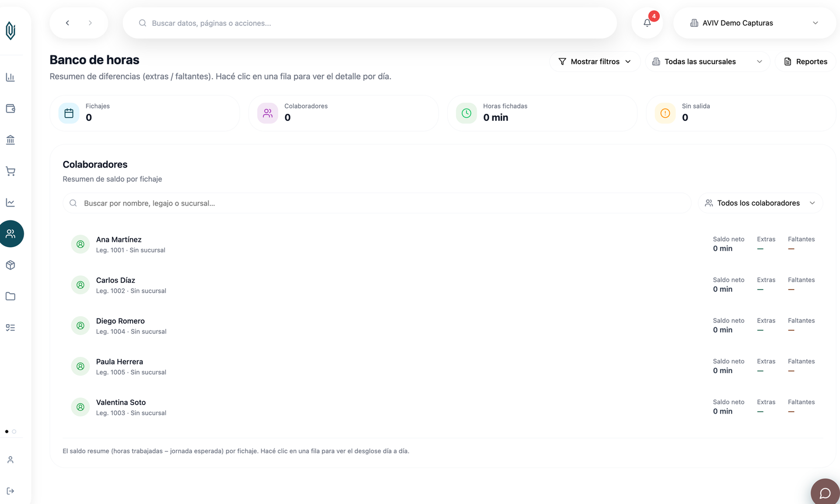
Task: Open the folder sidebar icon
Action: [x=10, y=296]
